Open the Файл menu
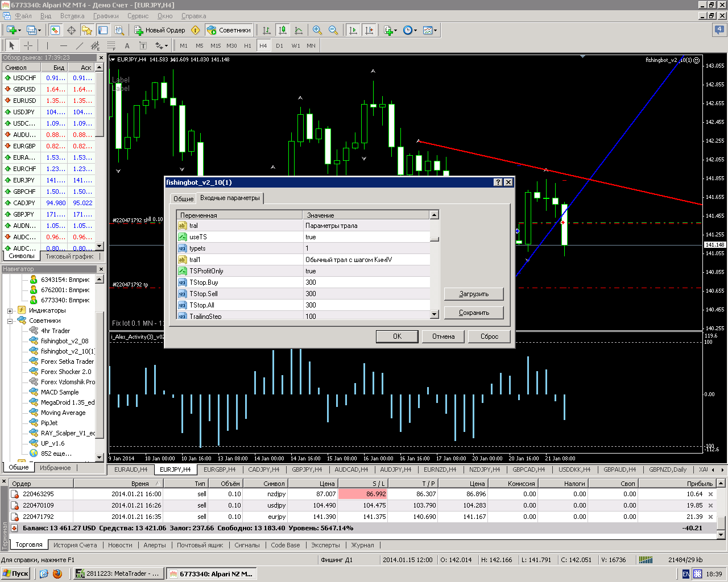This screenshot has height=582, width=728. point(23,16)
